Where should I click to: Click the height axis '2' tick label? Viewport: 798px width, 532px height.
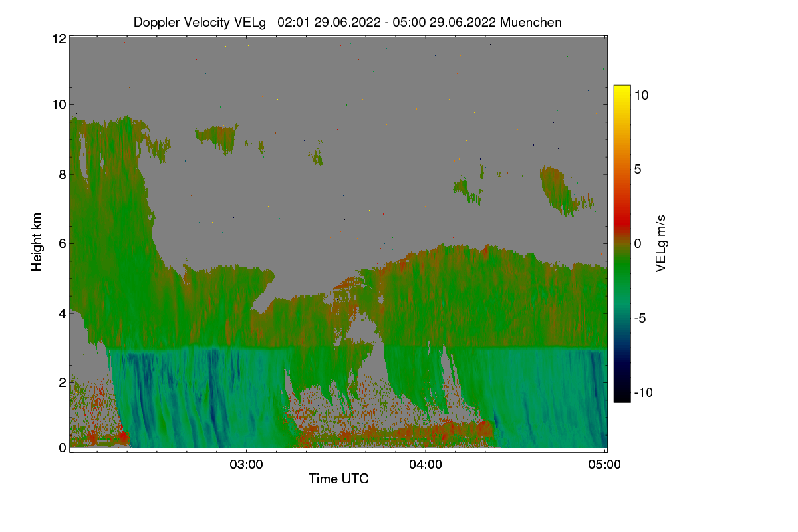click(x=62, y=382)
